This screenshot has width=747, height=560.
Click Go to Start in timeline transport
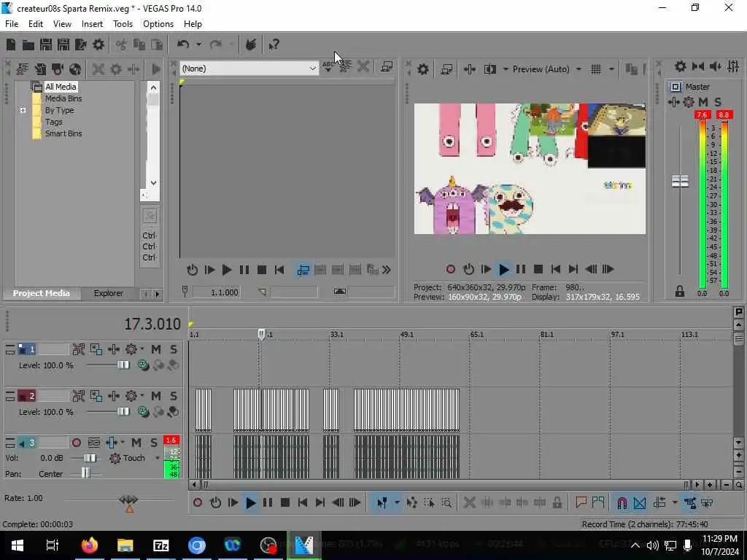[303, 503]
